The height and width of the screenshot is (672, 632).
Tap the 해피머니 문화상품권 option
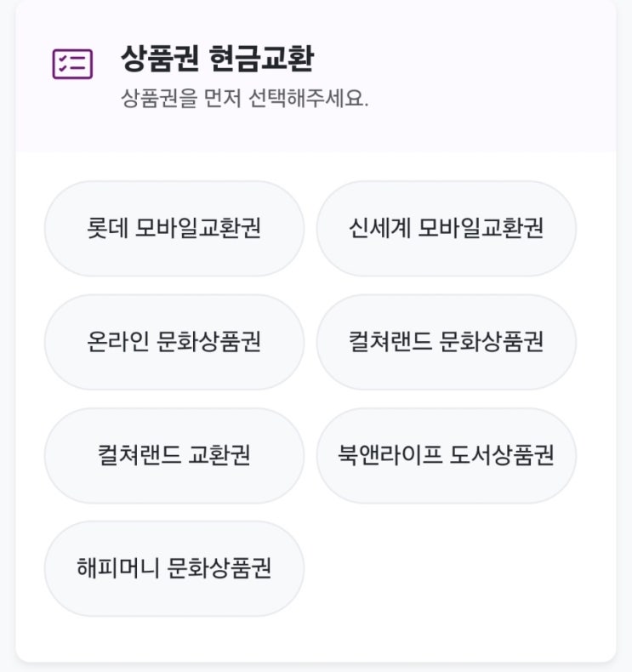click(x=174, y=568)
